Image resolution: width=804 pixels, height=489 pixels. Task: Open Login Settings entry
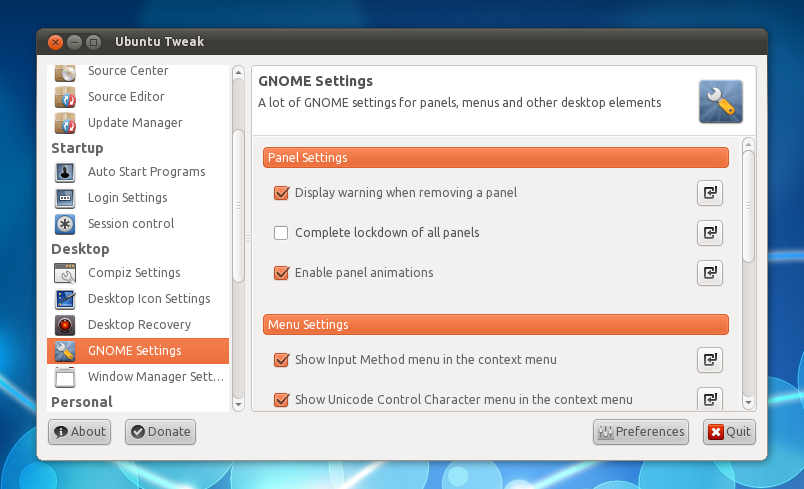pyautogui.click(x=138, y=198)
